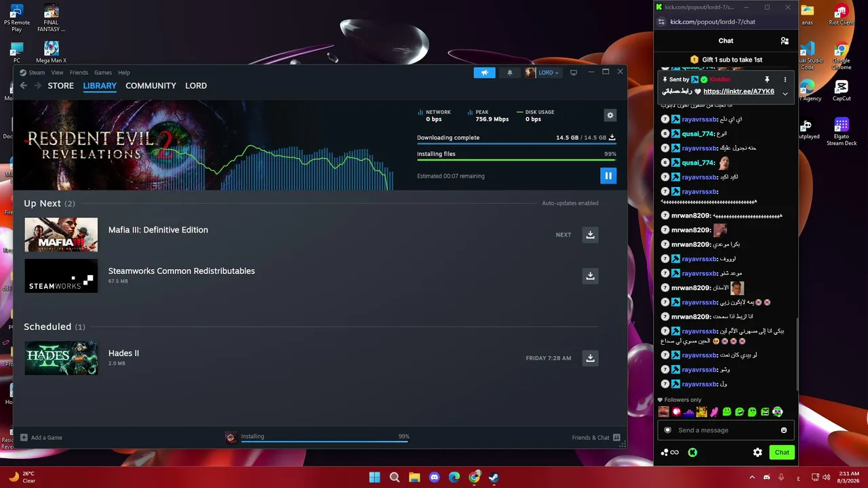
Task: Click Steam's forward navigation arrow
Action: pos(38,85)
